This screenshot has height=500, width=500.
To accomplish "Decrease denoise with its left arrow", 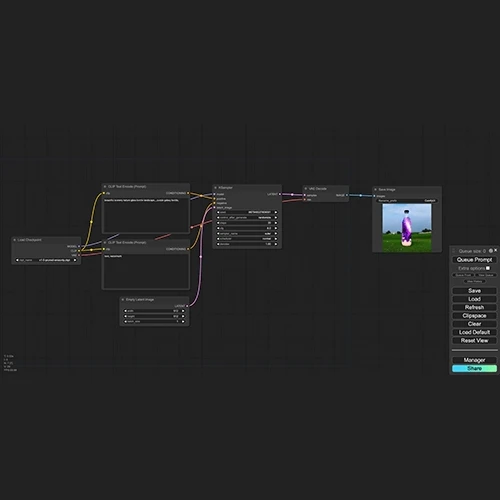I will pos(219,244).
